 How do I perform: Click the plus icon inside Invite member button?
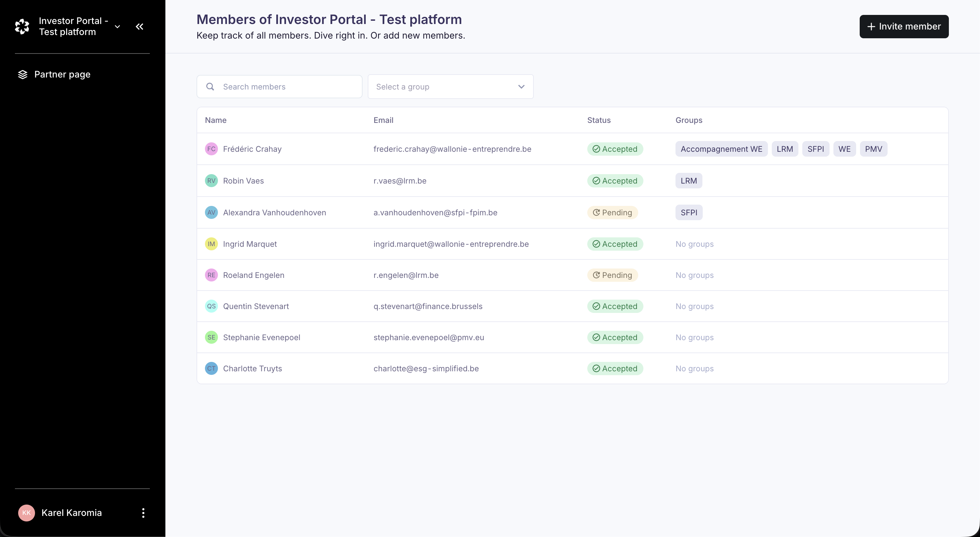pyautogui.click(x=871, y=27)
